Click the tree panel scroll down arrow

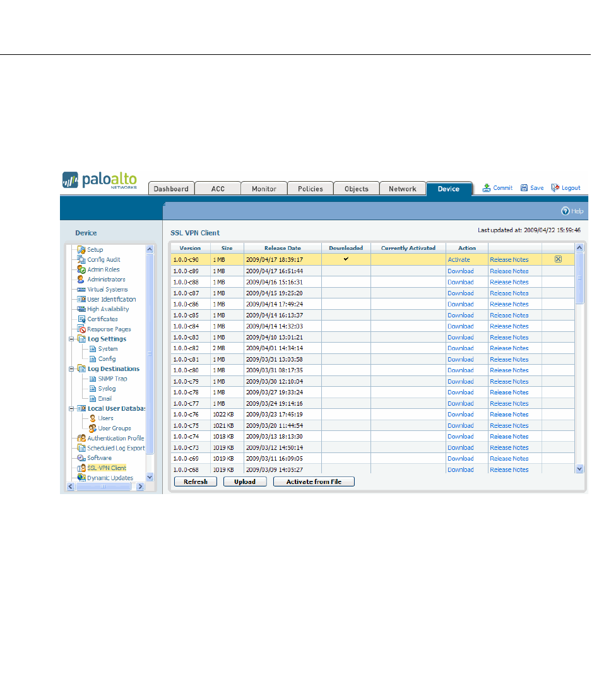pyautogui.click(x=150, y=477)
